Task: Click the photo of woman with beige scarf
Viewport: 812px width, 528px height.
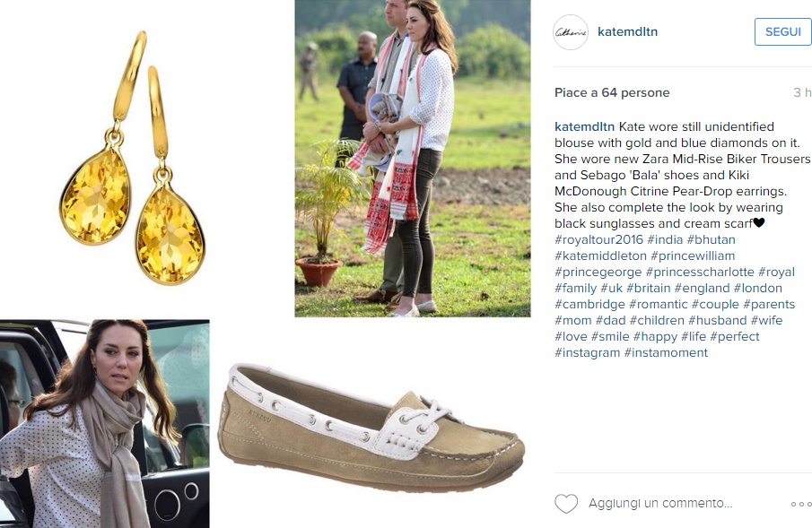Action: click(x=105, y=424)
